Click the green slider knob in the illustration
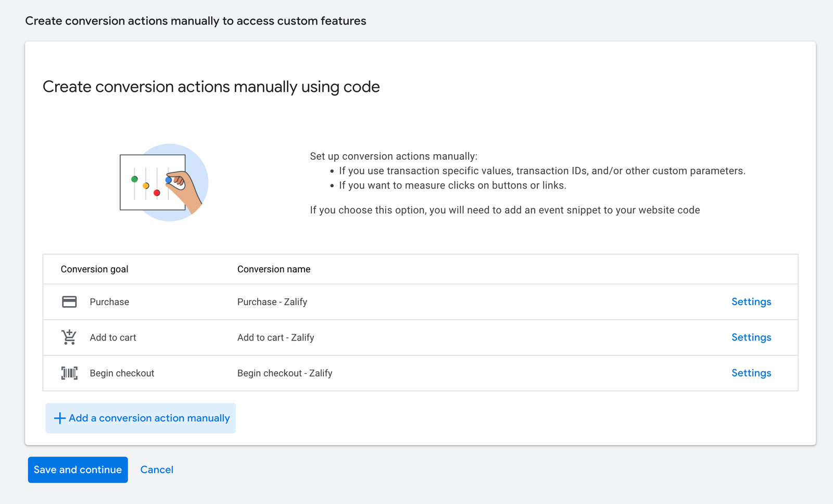 [134, 179]
